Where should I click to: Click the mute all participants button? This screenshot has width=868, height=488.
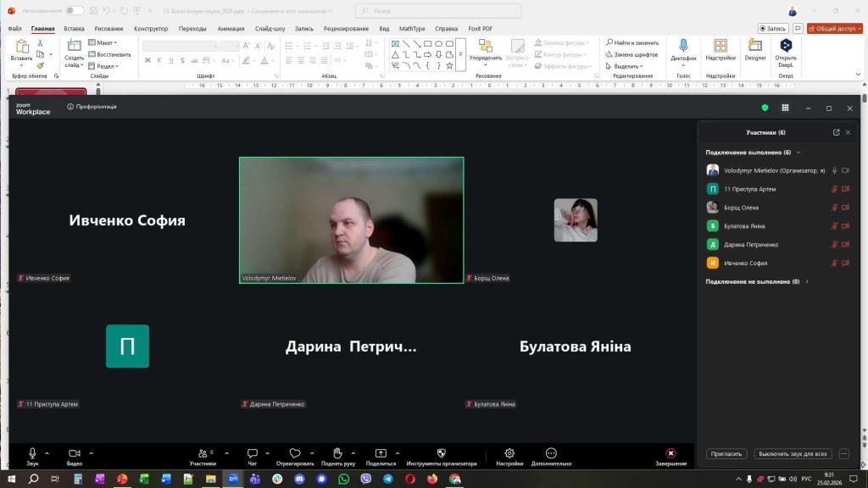tap(793, 454)
